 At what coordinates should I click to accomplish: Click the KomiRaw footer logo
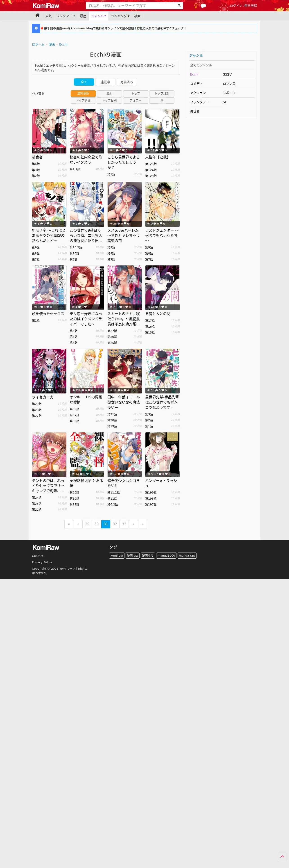coord(46,548)
